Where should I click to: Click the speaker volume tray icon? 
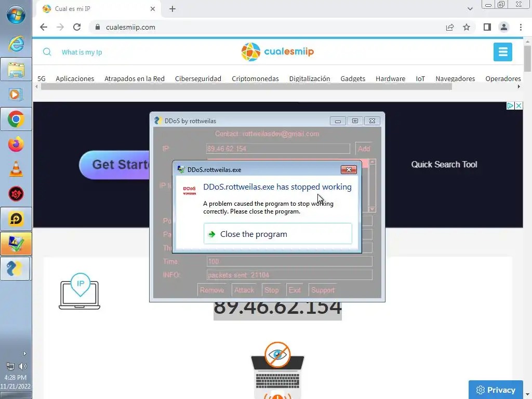23,366
